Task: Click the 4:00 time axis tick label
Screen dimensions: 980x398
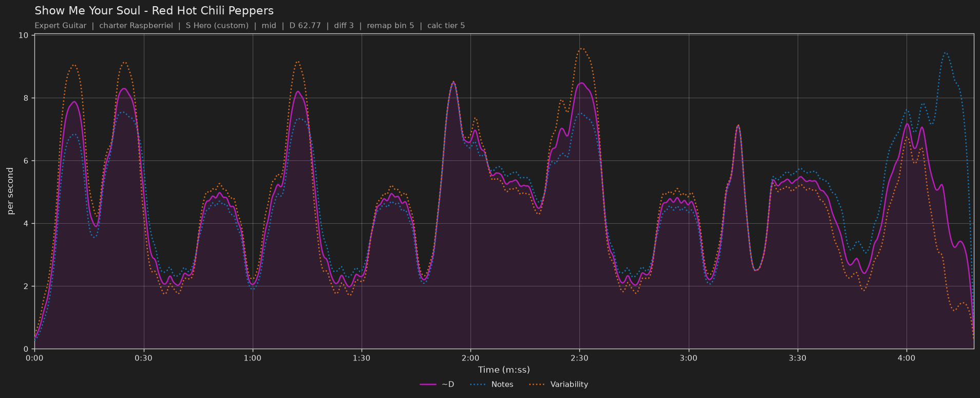Action: [907, 358]
